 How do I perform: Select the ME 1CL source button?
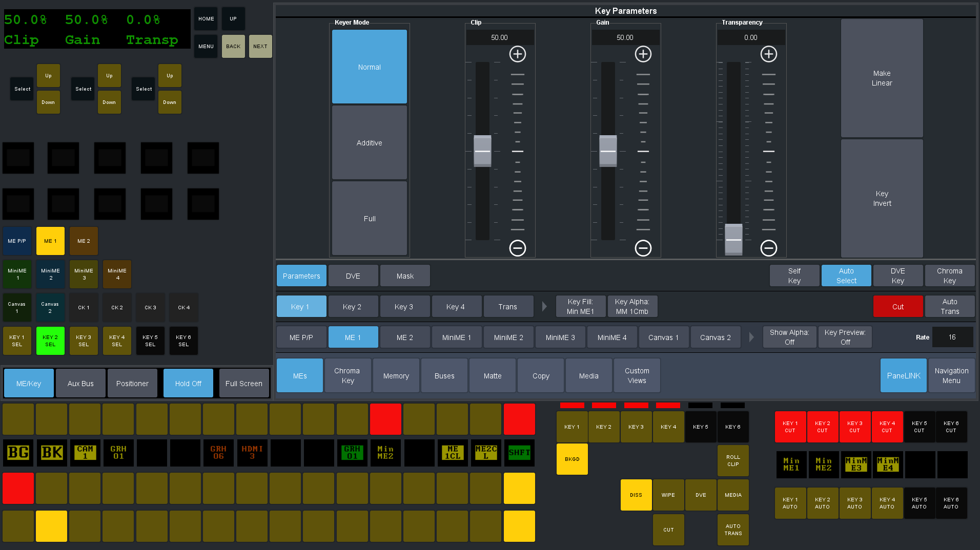(x=453, y=453)
